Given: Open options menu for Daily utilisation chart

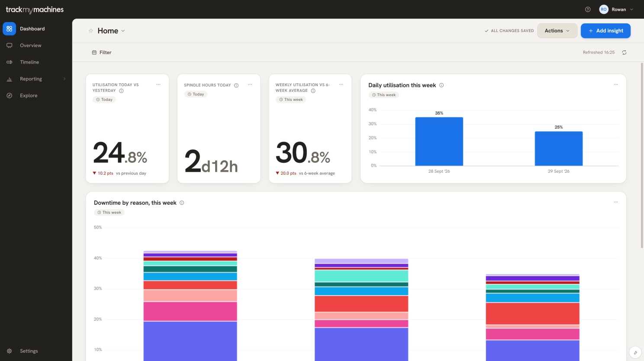Looking at the screenshot, I should point(616,85).
